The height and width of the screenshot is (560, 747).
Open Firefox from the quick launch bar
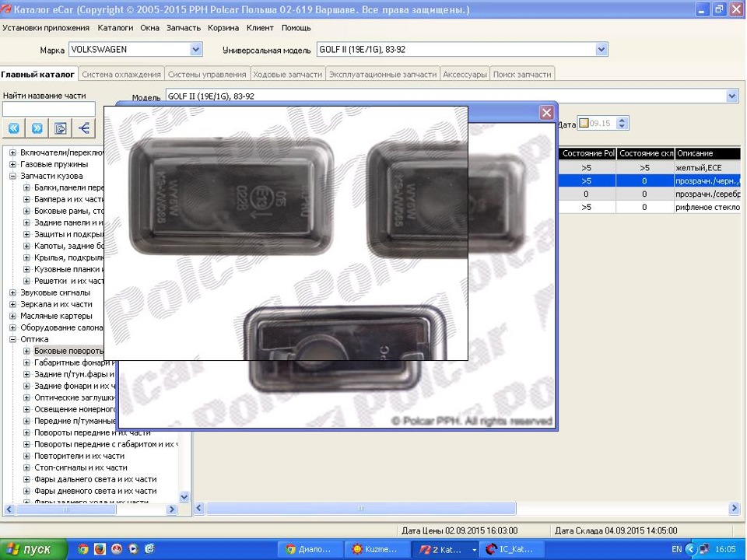(100, 549)
